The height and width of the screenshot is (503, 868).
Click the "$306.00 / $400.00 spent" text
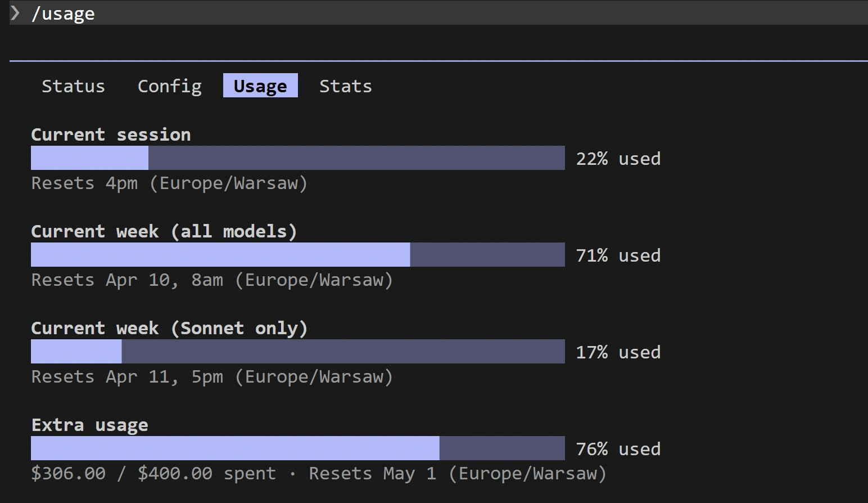coord(153,473)
